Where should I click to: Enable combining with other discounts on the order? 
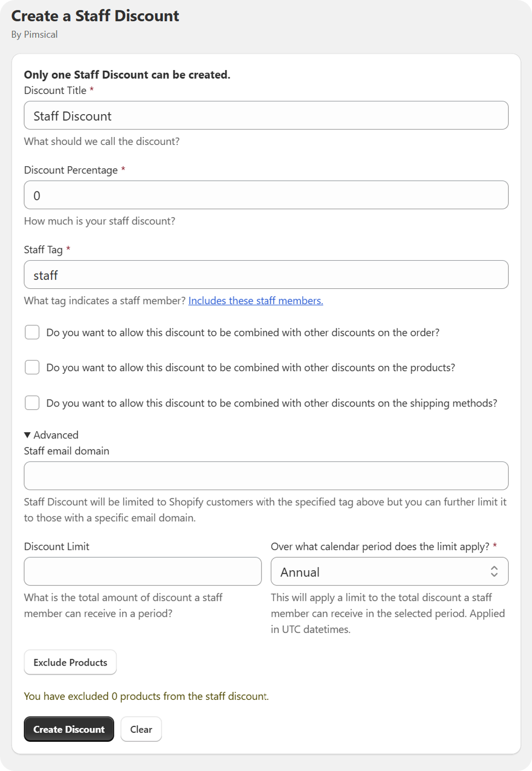tap(32, 332)
